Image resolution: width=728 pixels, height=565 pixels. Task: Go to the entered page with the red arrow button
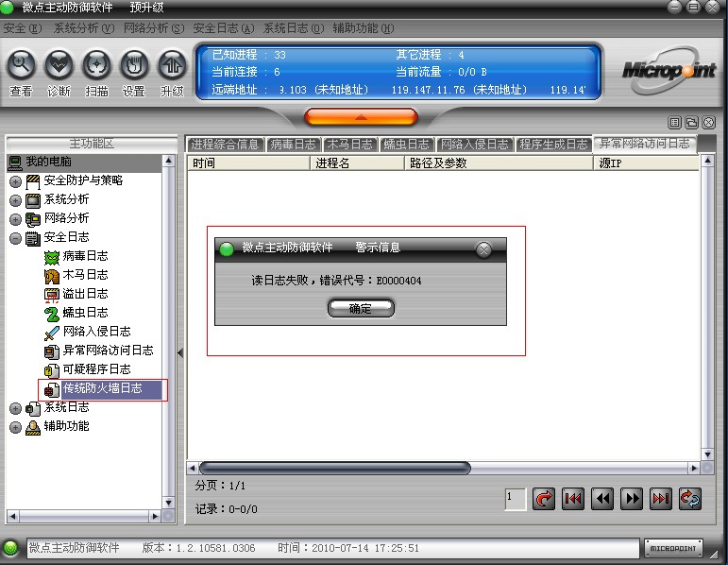point(544,499)
